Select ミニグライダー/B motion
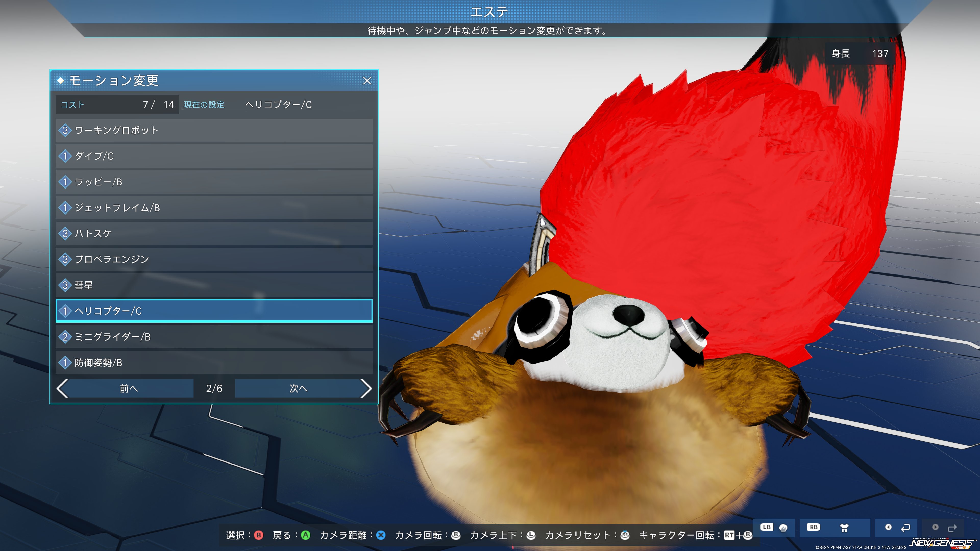 click(x=214, y=337)
